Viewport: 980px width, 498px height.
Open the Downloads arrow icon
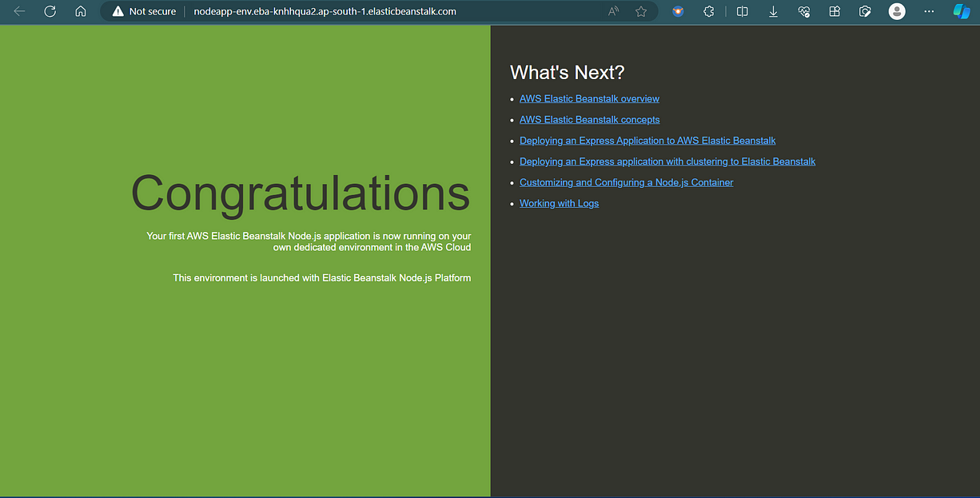[774, 12]
